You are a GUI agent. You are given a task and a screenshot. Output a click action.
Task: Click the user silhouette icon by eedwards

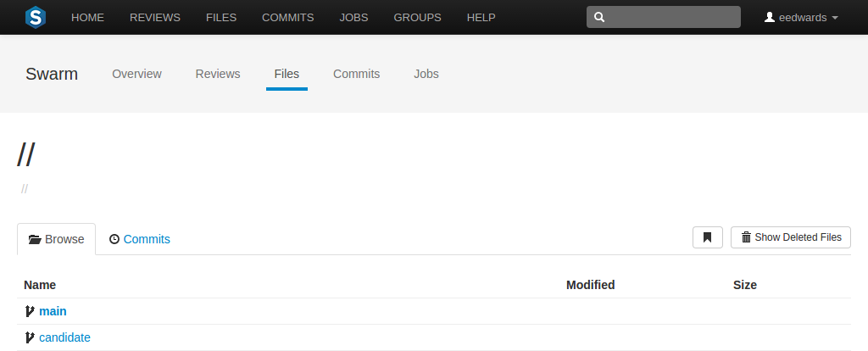pos(770,17)
